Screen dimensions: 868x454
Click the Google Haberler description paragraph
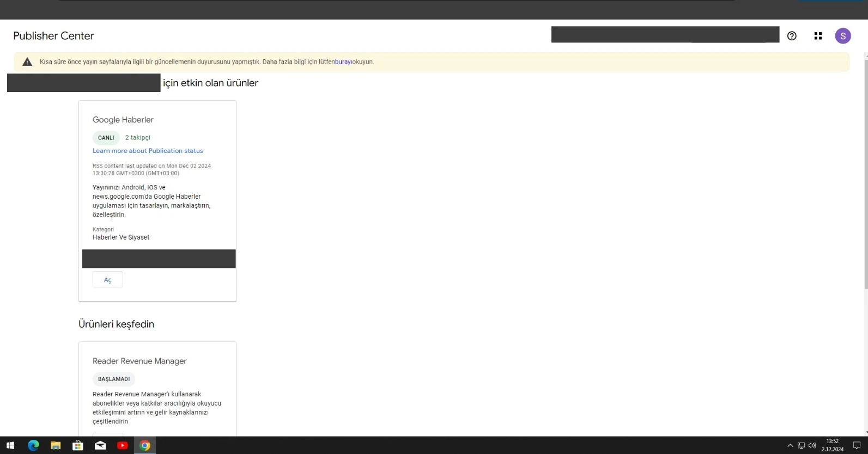[x=151, y=201]
